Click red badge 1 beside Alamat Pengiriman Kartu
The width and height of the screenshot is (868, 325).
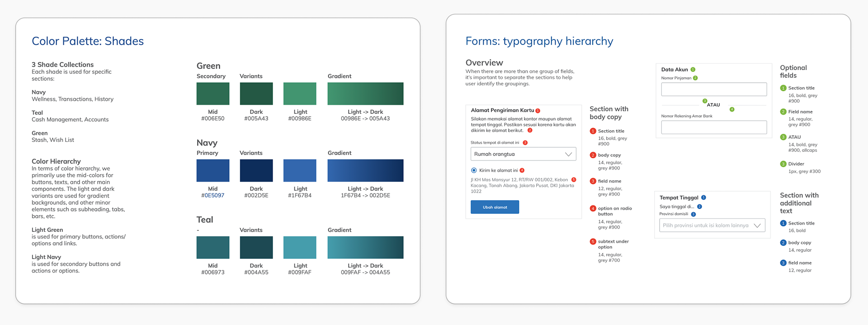538,111
